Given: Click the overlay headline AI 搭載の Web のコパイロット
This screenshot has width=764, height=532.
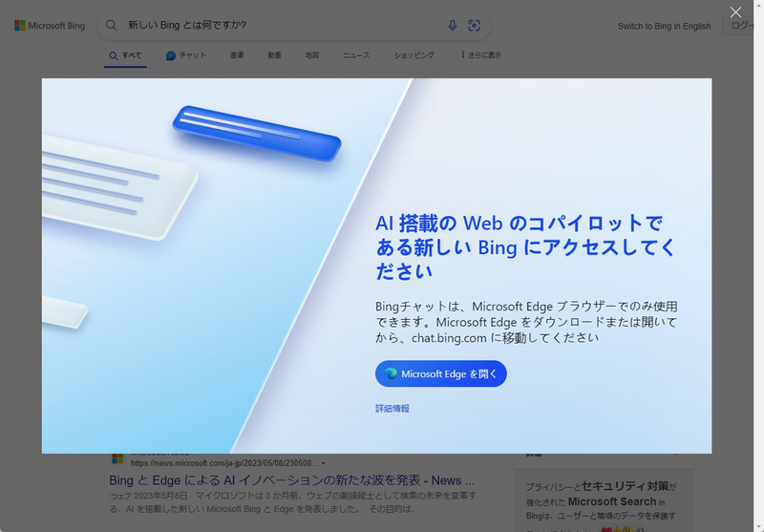Looking at the screenshot, I should point(525,247).
